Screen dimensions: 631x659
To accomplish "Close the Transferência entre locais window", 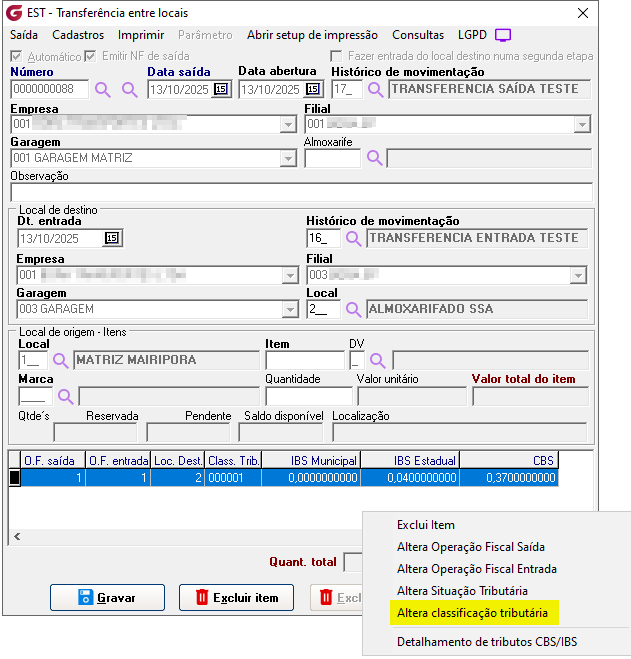I will pyautogui.click(x=583, y=13).
